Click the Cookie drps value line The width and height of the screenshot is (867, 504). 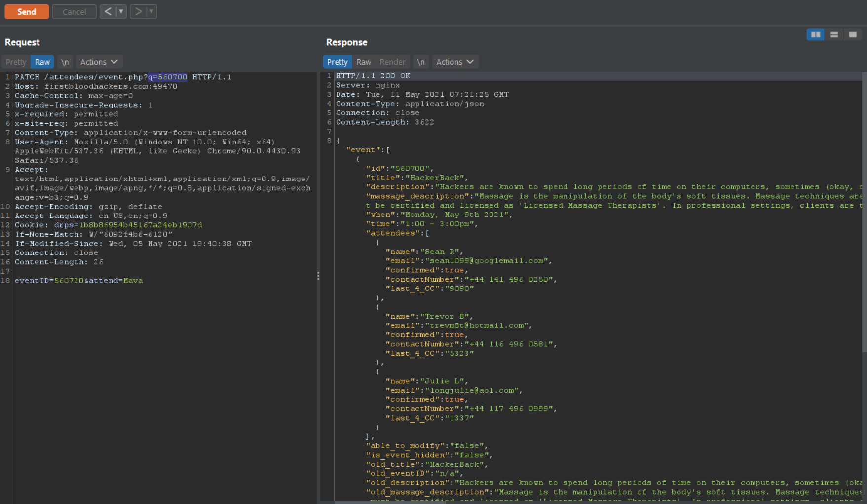[109, 225]
